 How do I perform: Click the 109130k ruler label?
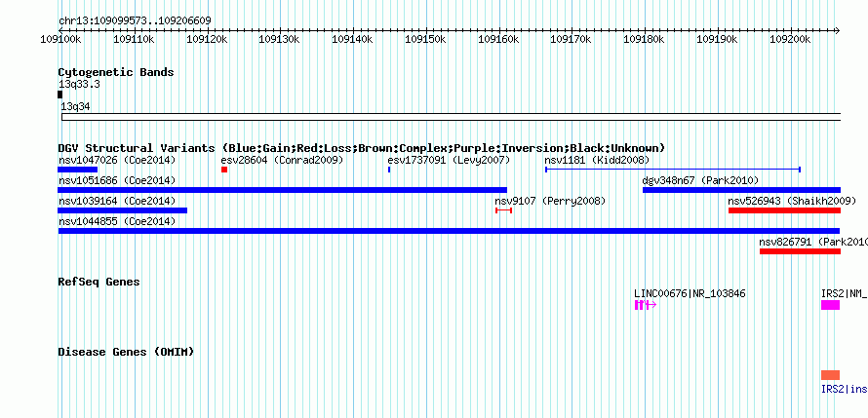(x=280, y=39)
